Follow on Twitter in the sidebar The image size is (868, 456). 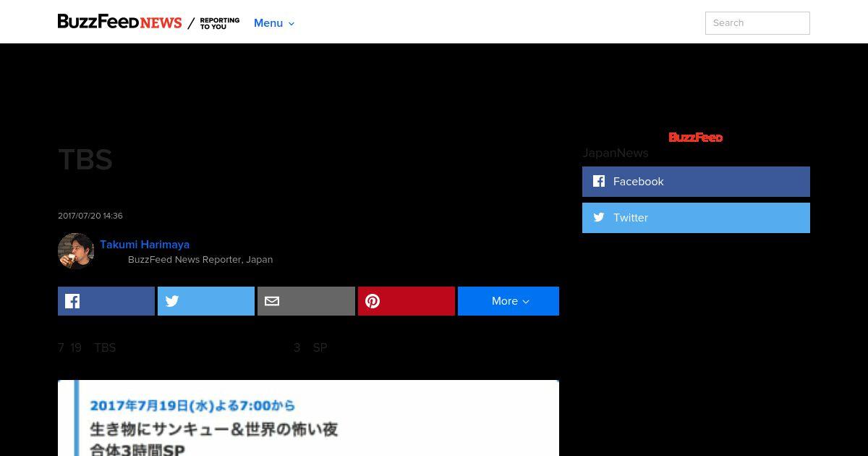(696, 218)
